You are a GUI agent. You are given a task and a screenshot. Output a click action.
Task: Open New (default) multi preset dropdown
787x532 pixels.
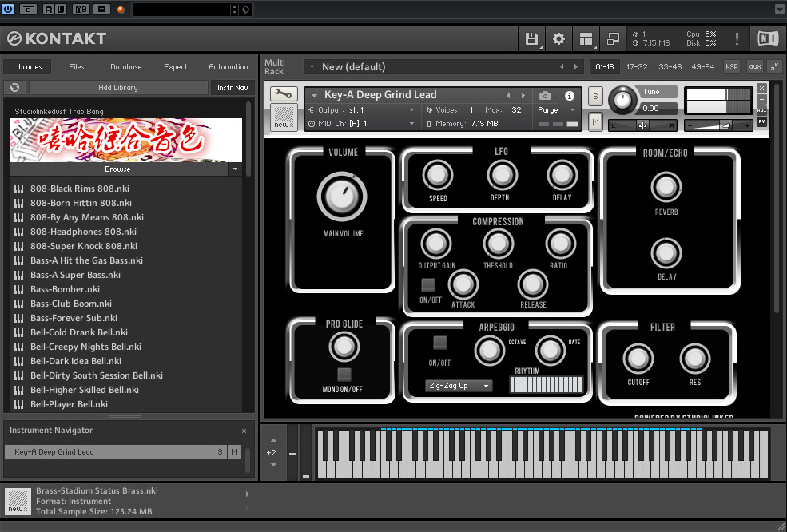pyautogui.click(x=312, y=67)
